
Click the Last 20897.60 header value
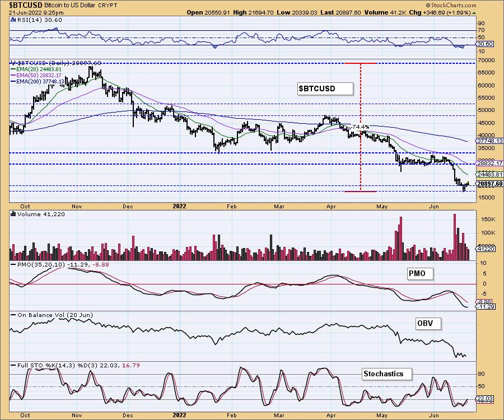[x=340, y=12]
